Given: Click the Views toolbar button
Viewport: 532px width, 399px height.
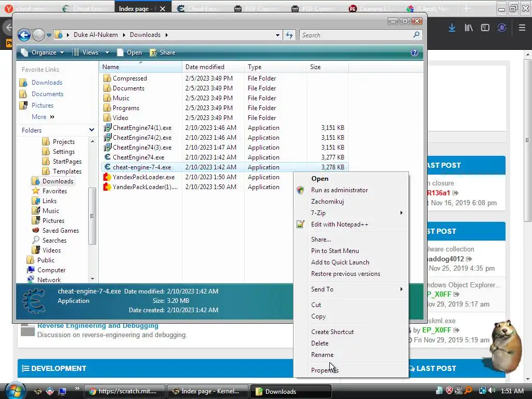Looking at the screenshot, I should (x=86, y=52).
